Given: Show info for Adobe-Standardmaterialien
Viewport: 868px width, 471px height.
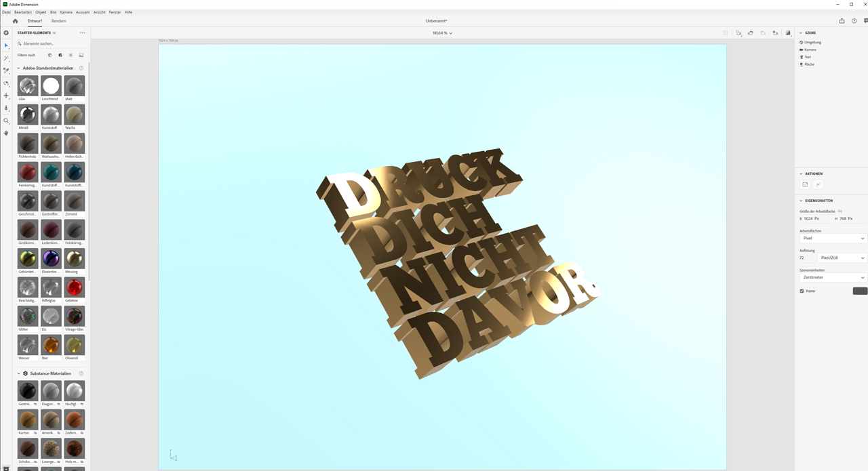Looking at the screenshot, I should tap(81, 68).
